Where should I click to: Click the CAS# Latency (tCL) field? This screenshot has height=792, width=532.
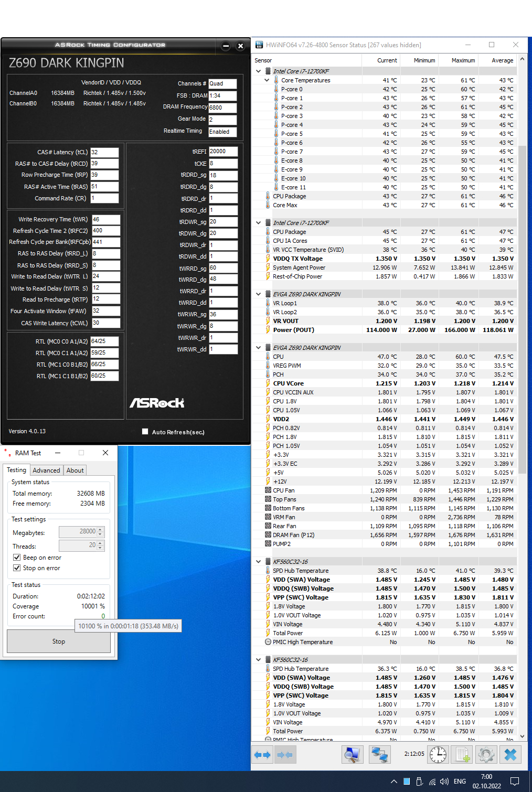click(104, 152)
